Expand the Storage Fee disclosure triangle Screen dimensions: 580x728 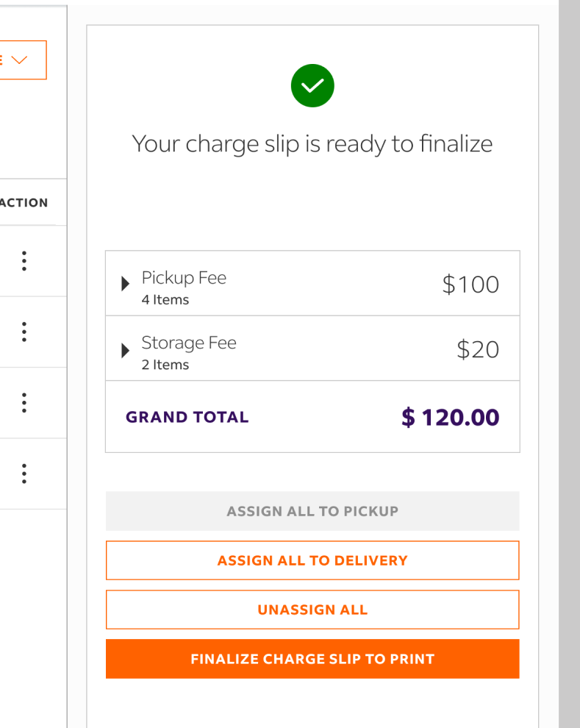coord(126,350)
